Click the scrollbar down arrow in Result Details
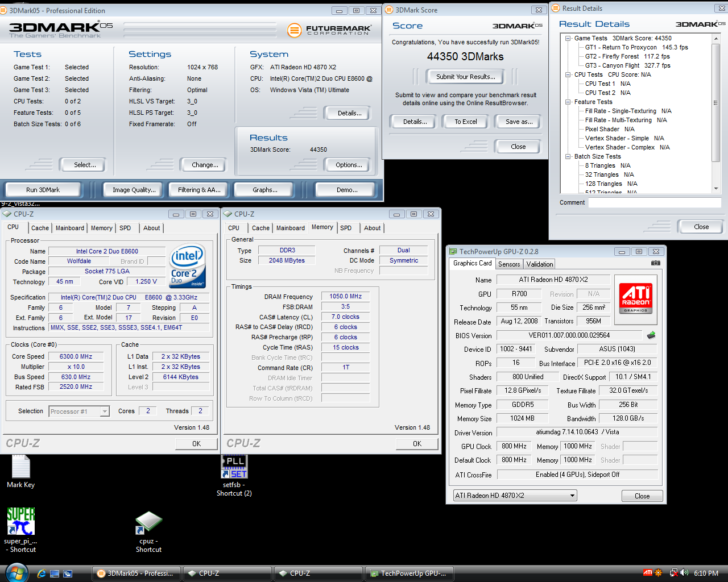The image size is (728, 582). click(716, 189)
